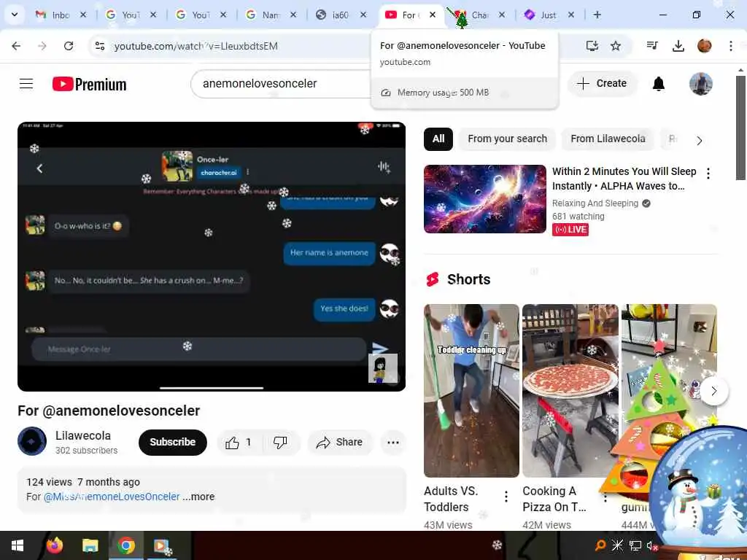Open the Toddler cleaning up short

472,391
